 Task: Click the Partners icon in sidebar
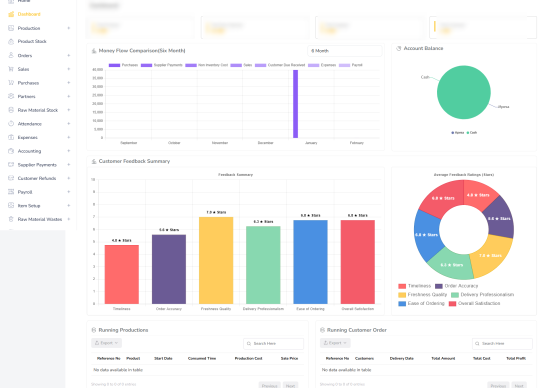[11, 96]
